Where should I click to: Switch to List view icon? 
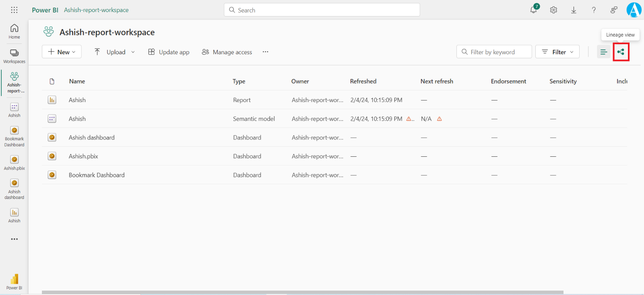click(x=603, y=52)
